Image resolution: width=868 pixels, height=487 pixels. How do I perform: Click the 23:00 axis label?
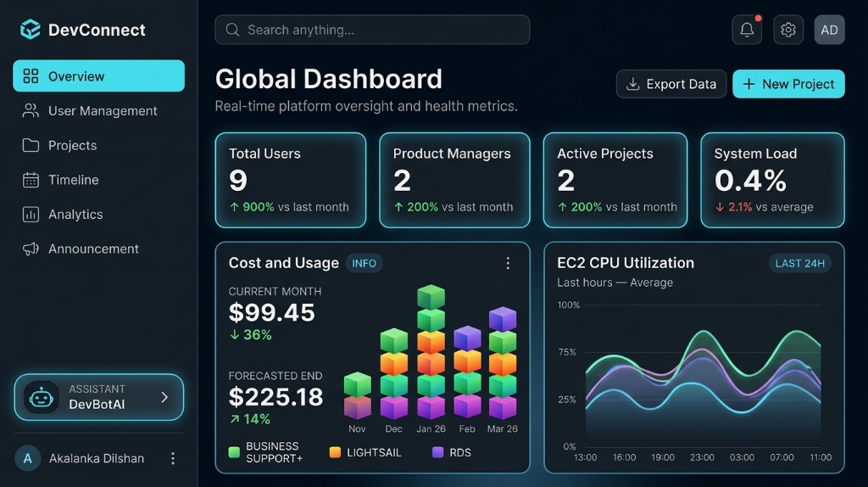[x=702, y=457]
